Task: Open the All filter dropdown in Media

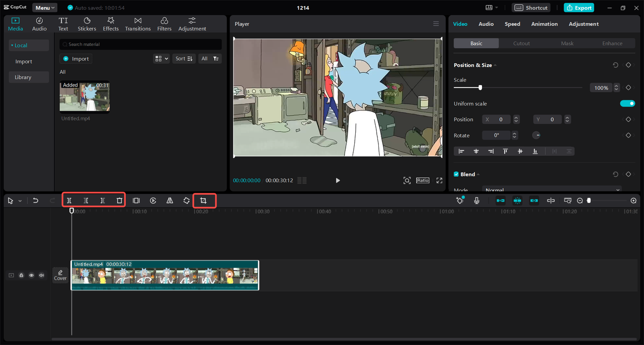Action: 210,59
